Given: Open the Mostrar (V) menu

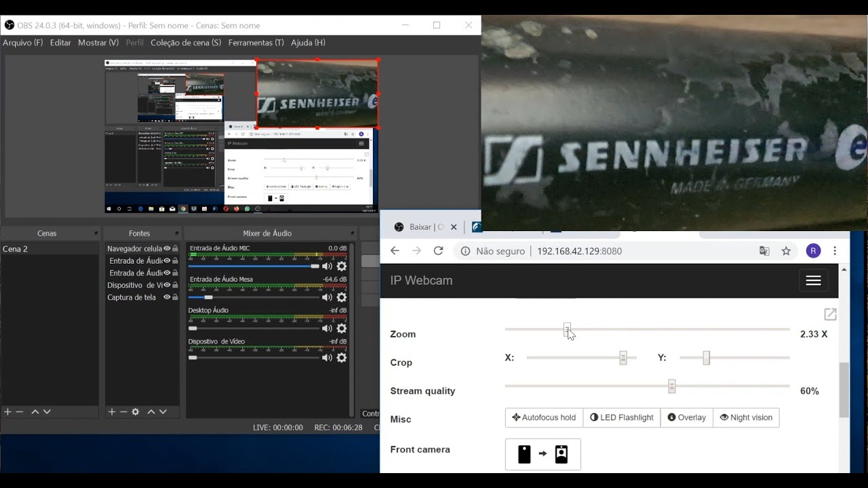Looking at the screenshot, I should tap(98, 43).
